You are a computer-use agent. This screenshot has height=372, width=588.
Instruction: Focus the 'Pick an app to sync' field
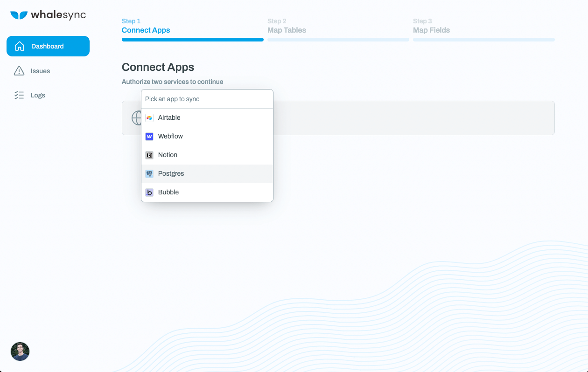(207, 99)
